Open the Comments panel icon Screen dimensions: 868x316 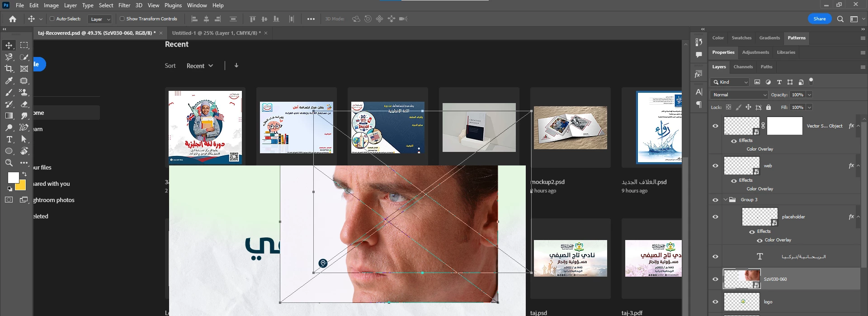pos(699,55)
